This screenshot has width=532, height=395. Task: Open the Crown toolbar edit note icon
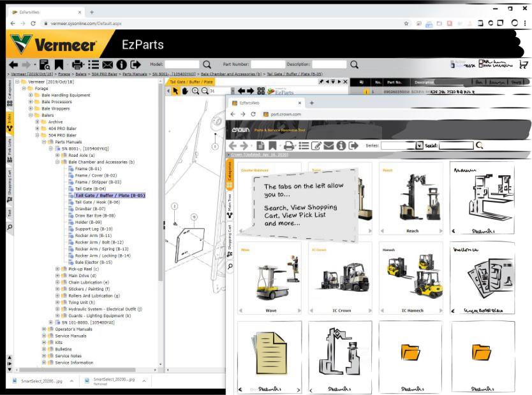[316, 146]
